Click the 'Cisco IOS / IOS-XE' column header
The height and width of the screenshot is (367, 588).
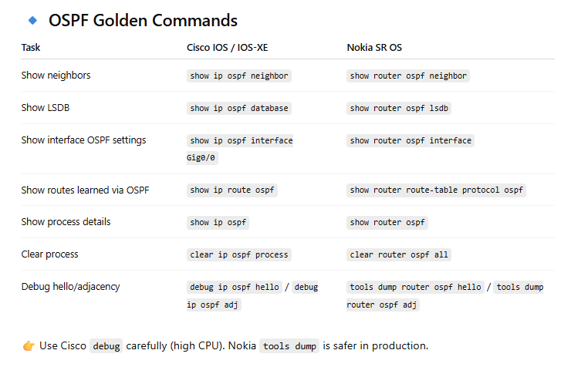(227, 48)
